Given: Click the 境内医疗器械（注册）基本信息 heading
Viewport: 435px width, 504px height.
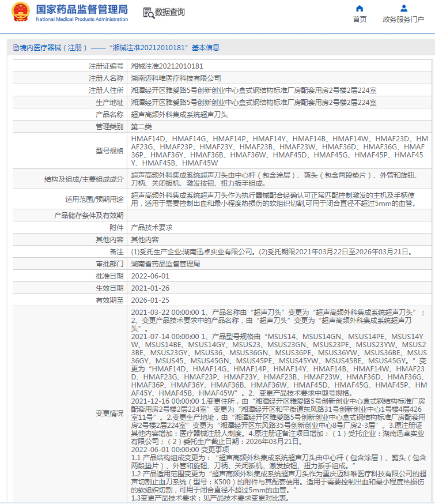Looking at the screenshot, I should 116,48.
